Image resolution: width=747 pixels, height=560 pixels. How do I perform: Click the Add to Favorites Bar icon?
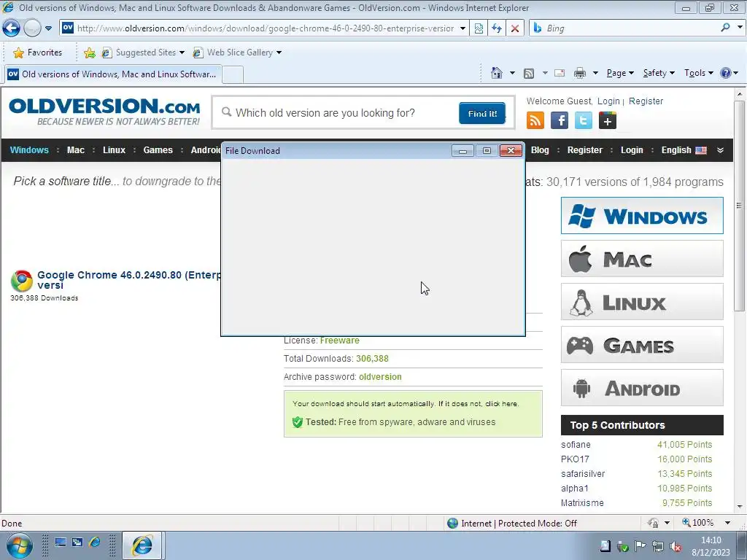point(89,52)
